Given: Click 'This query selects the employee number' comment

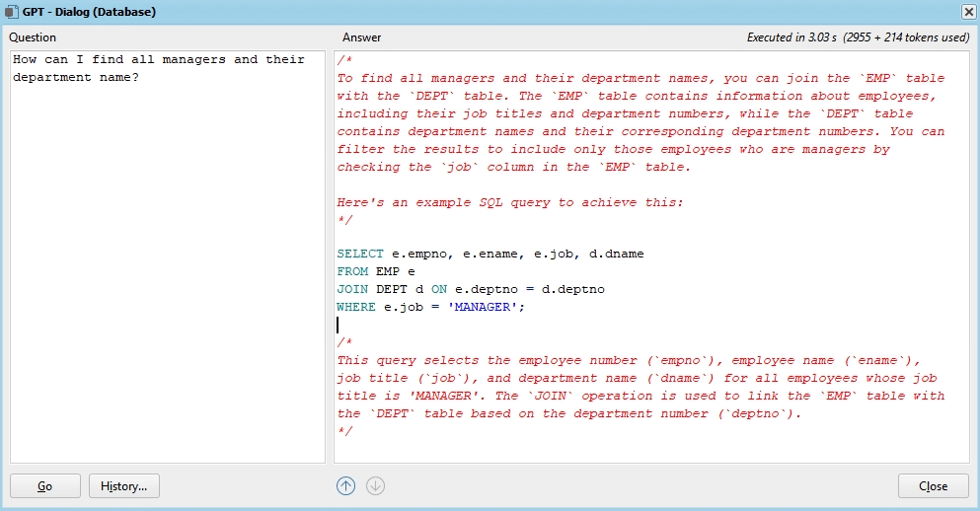Looking at the screenshot, I should 629,360.
